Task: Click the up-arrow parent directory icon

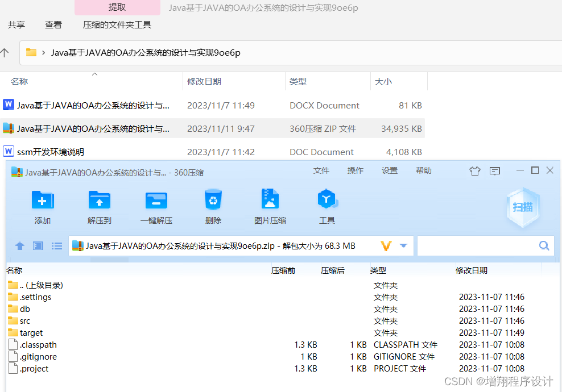Action: pyautogui.click(x=19, y=245)
